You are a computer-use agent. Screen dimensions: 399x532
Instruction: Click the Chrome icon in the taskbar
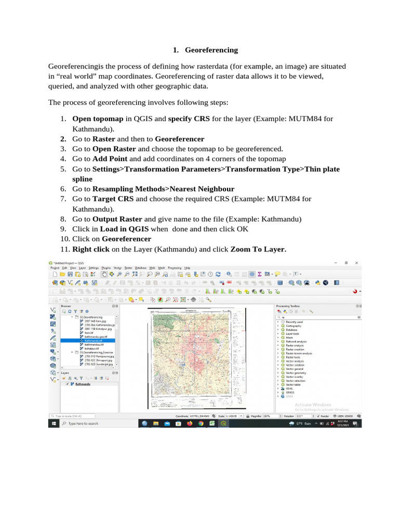[201, 423]
